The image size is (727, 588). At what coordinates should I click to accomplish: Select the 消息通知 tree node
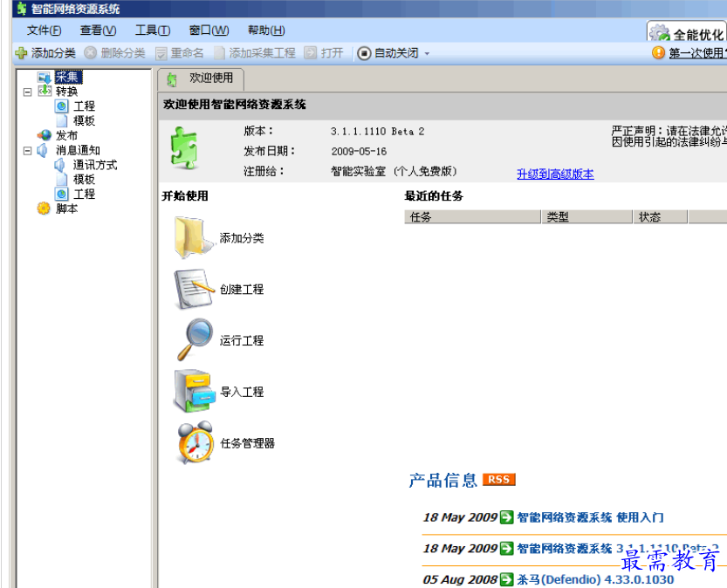coord(78,151)
